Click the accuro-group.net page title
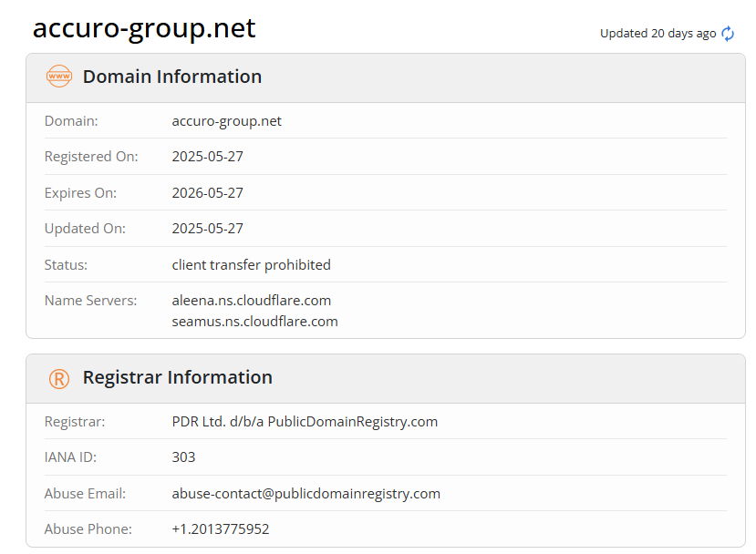The width and height of the screenshot is (756, 554). [144, 28]
